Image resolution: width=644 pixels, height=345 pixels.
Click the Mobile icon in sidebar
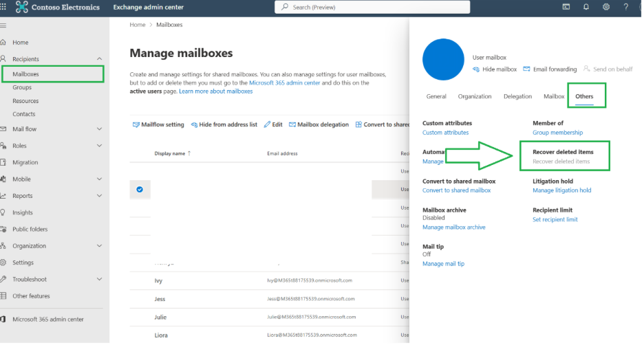tap(3, 179)
